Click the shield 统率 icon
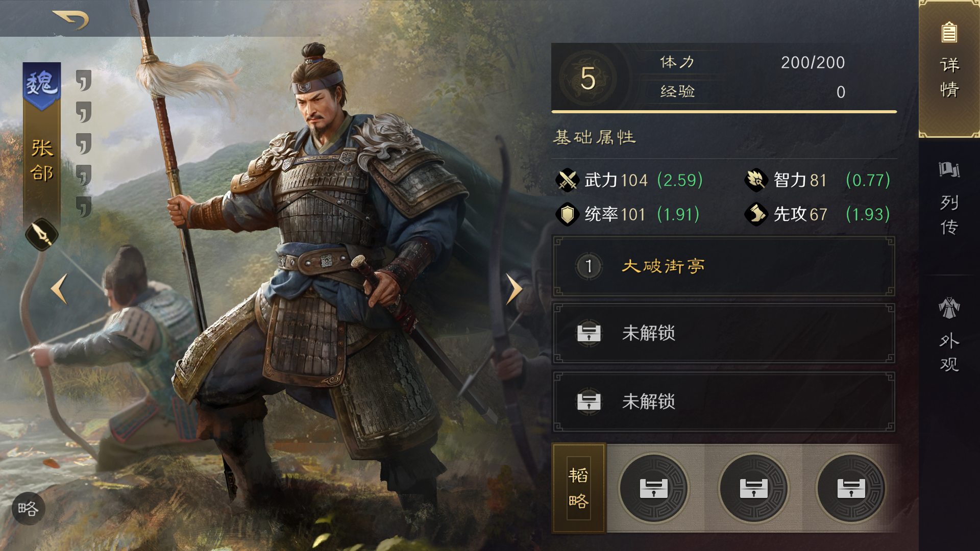The width and height of the screenshot is (980, 551). 567,214
